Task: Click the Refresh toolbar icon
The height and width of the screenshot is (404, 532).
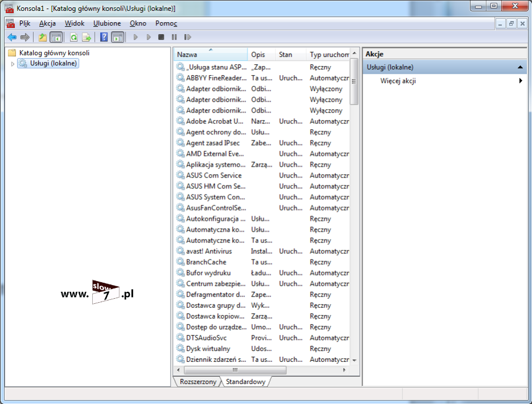Action: [x=73, y=37]
